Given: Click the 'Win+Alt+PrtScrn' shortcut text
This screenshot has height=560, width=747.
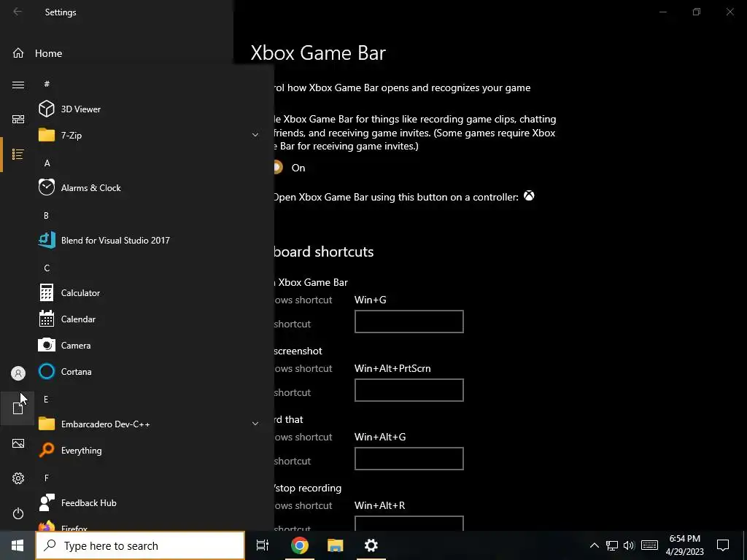Looking at the screenshot, I should click(392, 368).
